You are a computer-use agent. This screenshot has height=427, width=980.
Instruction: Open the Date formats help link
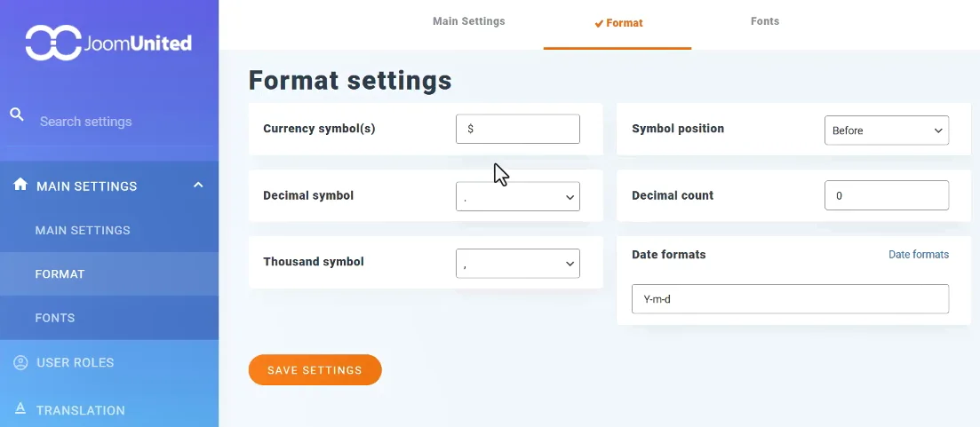point(918,255)
